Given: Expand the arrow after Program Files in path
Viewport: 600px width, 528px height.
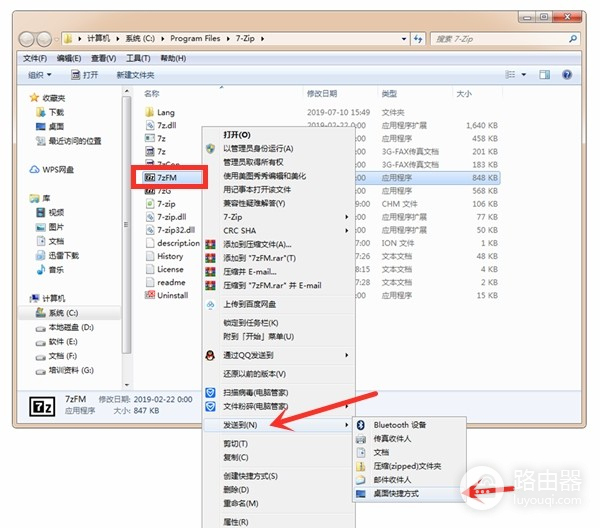Looking at the screenshot, I should (x=228, y=39).
